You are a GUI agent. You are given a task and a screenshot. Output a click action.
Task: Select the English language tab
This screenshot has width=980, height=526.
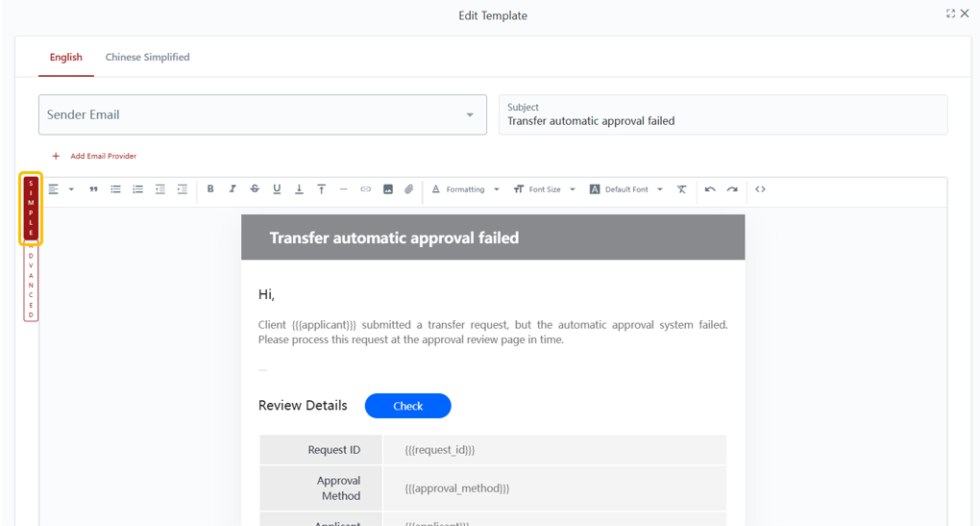click(x=66, y=58)
